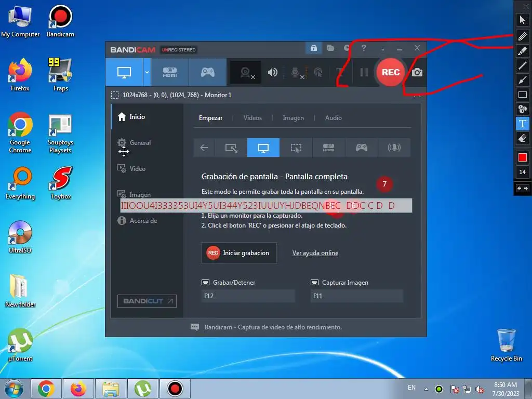Screen dimensions: 532x399
Task: Select Screen Recording mode in Bandicam top bar
Action: pyautogui.click(x=124, y=72)
